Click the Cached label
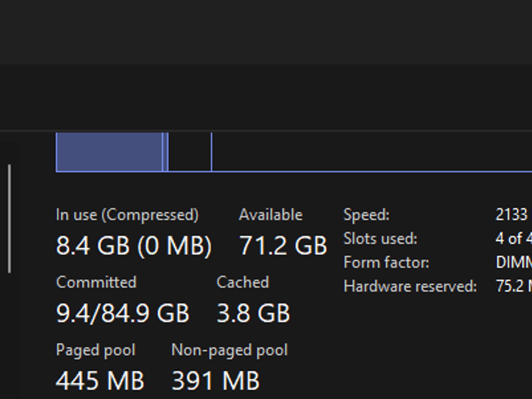 (x=243, y=282)
